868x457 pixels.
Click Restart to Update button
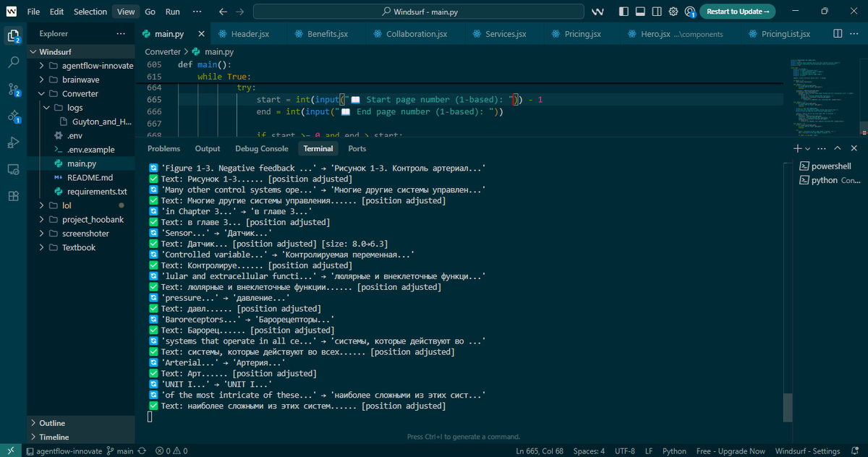(738, 12)
